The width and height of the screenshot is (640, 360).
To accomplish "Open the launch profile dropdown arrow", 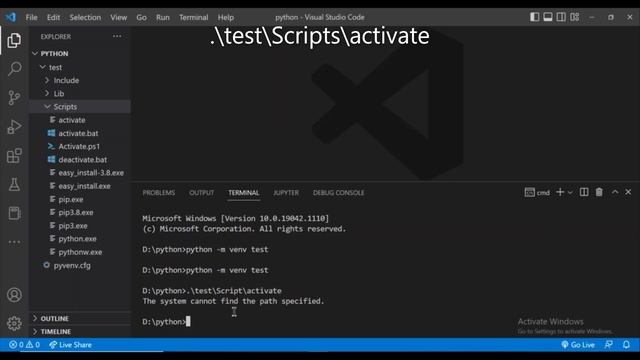I will tap(570, 193).
